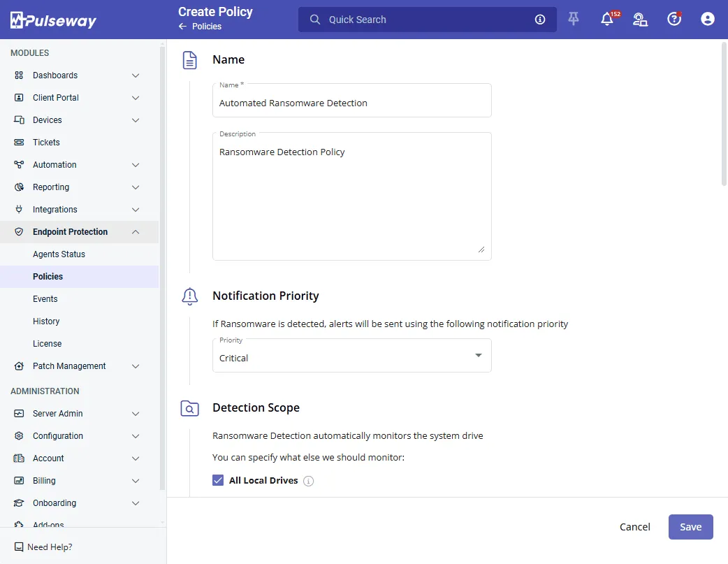Go back via the Policies breadcrumb link
The image size is (728, 564).
206,27
